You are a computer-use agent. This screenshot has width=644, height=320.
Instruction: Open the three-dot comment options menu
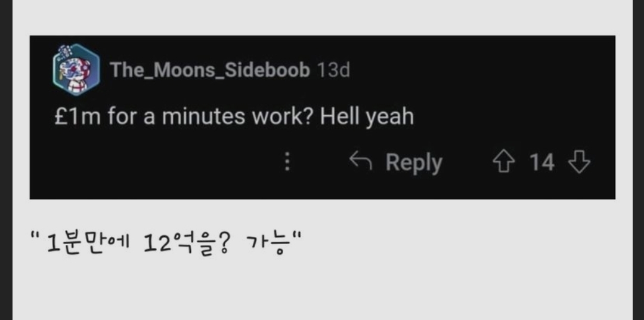pyautogui.click(x=287, y=162)
